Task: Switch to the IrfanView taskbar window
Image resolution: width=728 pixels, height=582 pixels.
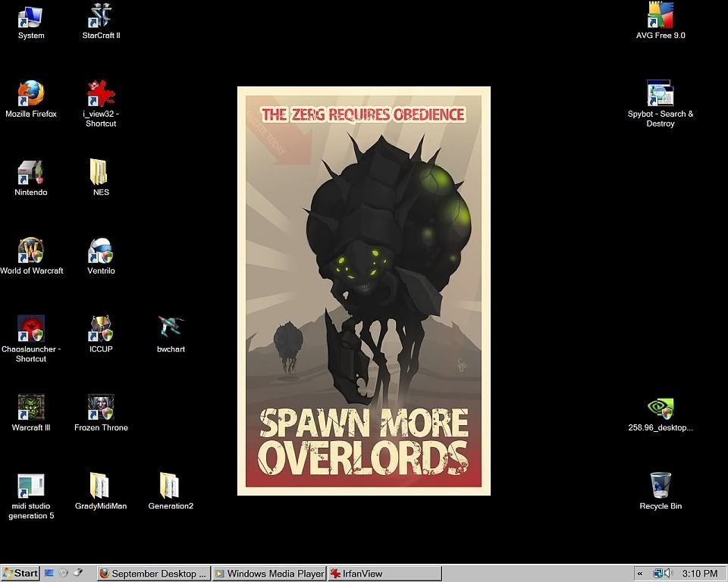Action: pyautogui.click(x=384, y=574)
